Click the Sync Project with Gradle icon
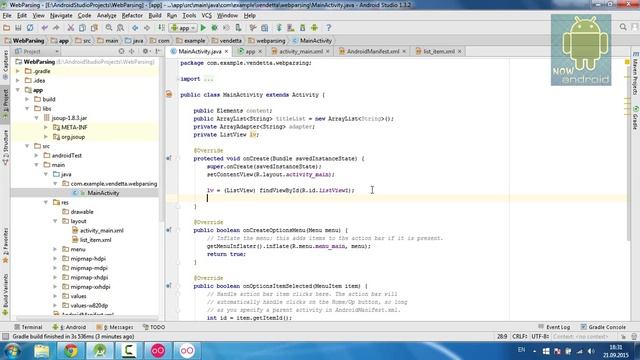 click(x=279, y=28)
